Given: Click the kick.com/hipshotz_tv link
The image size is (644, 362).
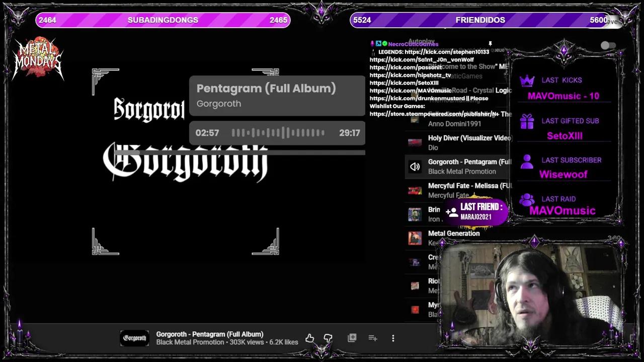Looking at the screenshot, I should pos(410,75).
